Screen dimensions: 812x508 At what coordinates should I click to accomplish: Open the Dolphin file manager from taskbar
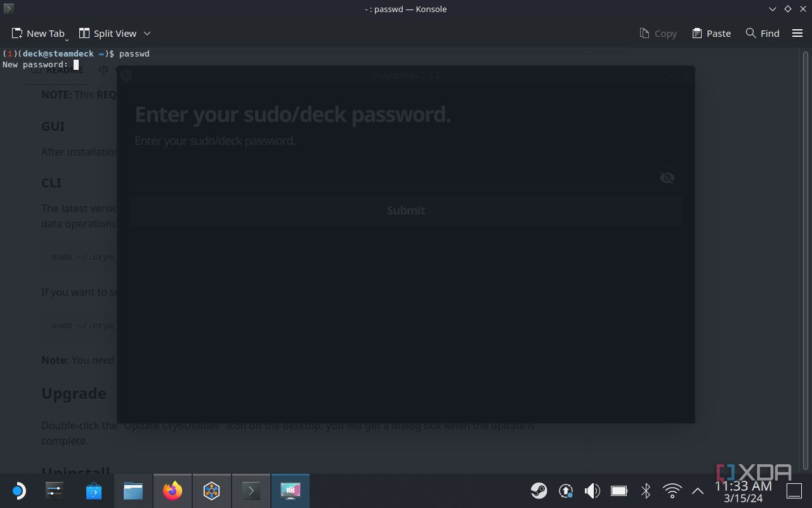pos(133,490)
